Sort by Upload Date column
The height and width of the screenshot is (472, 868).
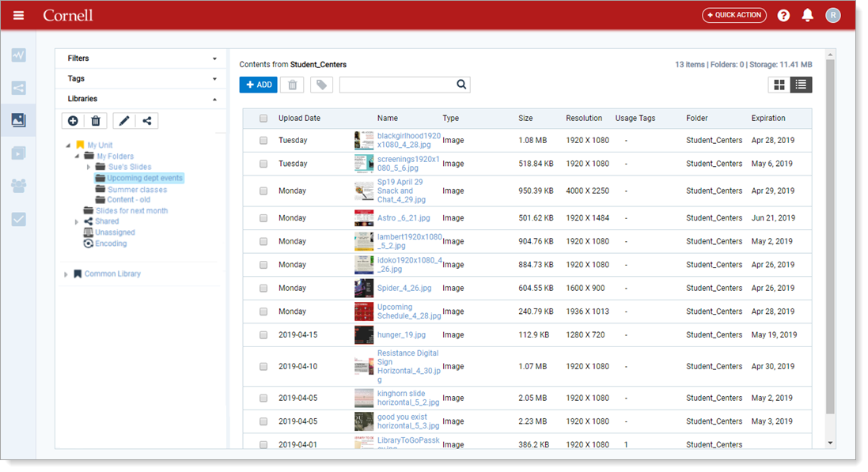coord(299,119)
